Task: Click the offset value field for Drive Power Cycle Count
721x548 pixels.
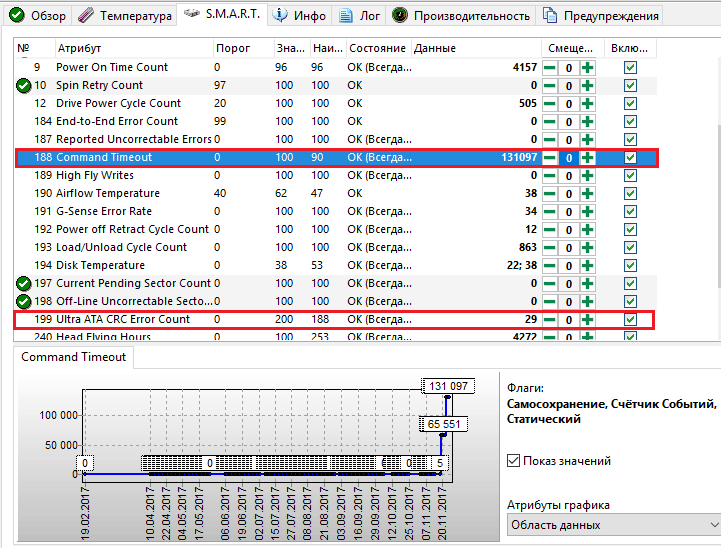Action: tap(569, 103)
